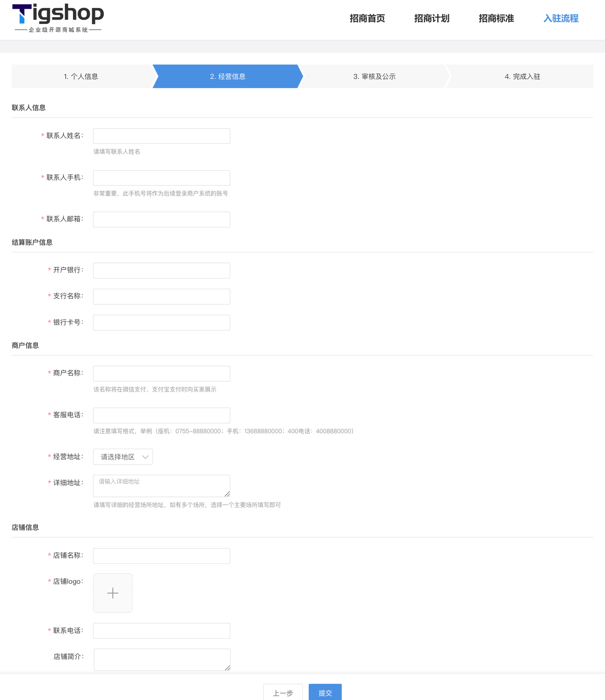605x700 pixels.
Task: Open the 请选择地区 region dropdown
Action: 123,457
